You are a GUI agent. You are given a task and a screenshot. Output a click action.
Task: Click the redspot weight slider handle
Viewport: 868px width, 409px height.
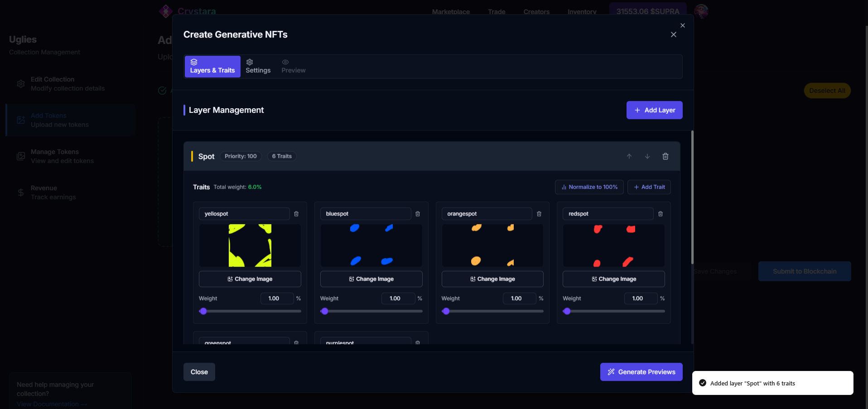coord(567,311)
